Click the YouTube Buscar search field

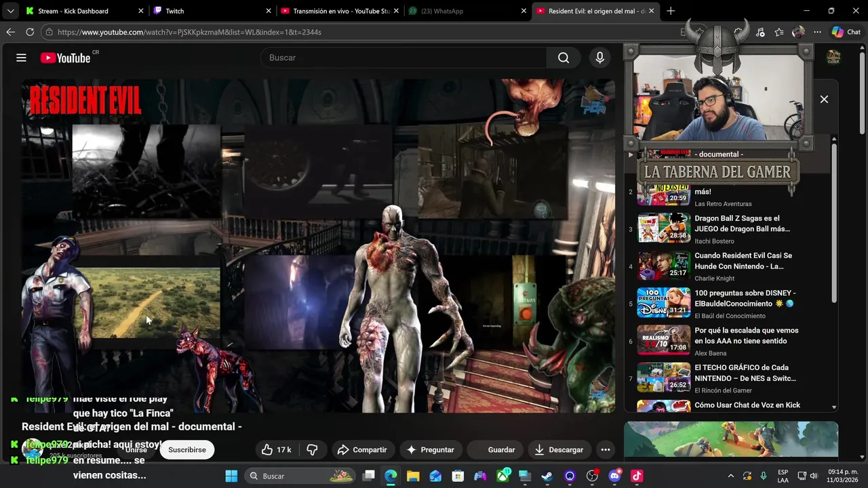(x=403, y=58)
